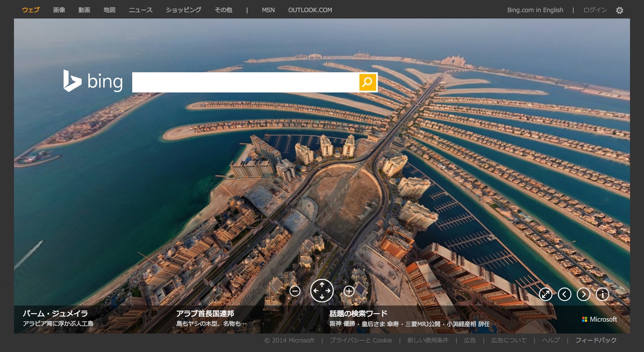The image size is (644, 352).
Task: Show image info with the i icon
Action: (603, 294)
